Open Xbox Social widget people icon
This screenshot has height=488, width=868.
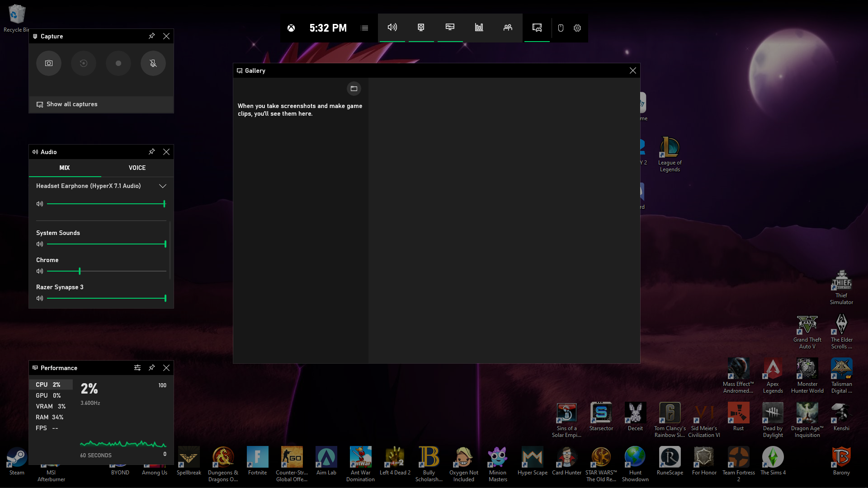tap(508, 28)
